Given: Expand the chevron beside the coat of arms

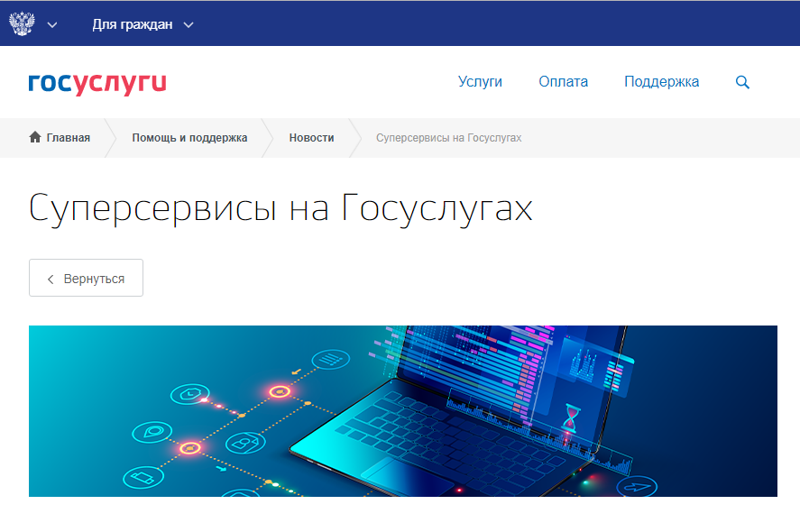Looking at the screenshot, I should 52,24.
